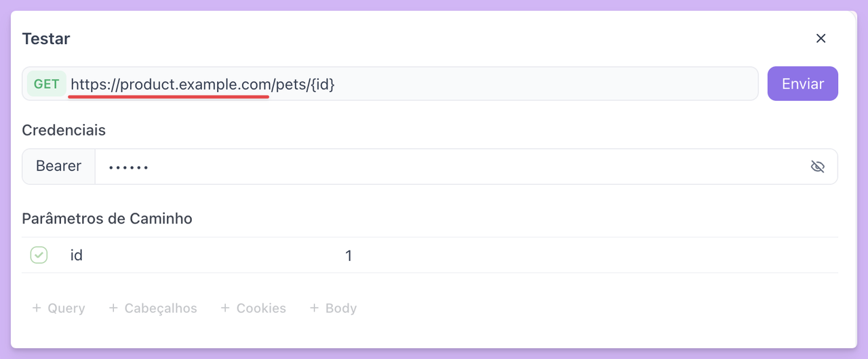868x359 pixels.
Task: Click the https:// scheme in the URL bar
Action: [96, 85]
